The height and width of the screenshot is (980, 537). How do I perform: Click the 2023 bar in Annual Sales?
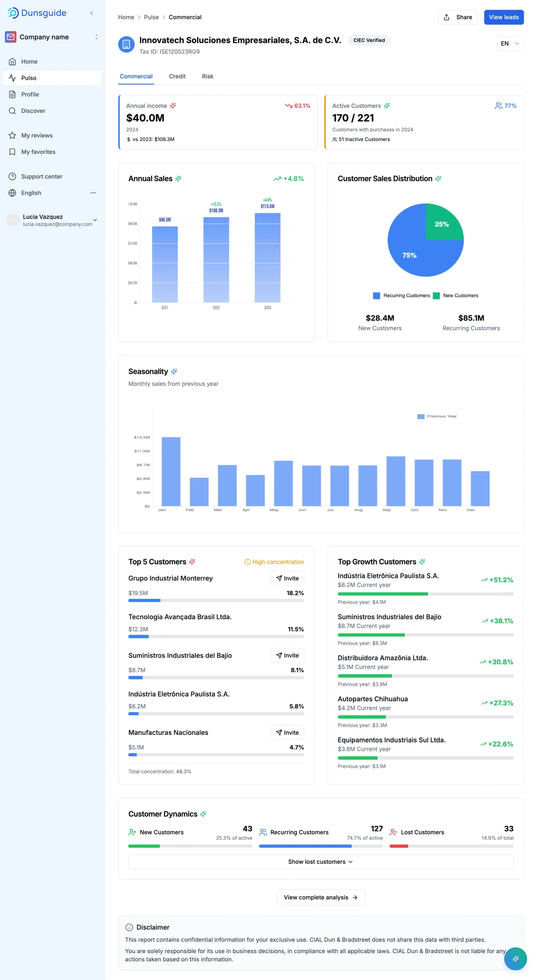(x=267, y=258)
